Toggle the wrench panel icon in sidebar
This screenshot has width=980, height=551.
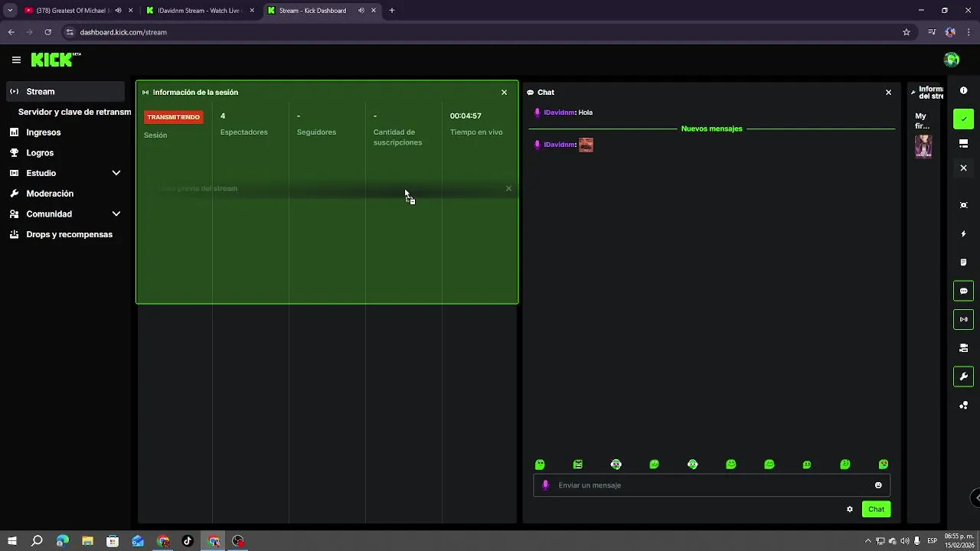964,377
